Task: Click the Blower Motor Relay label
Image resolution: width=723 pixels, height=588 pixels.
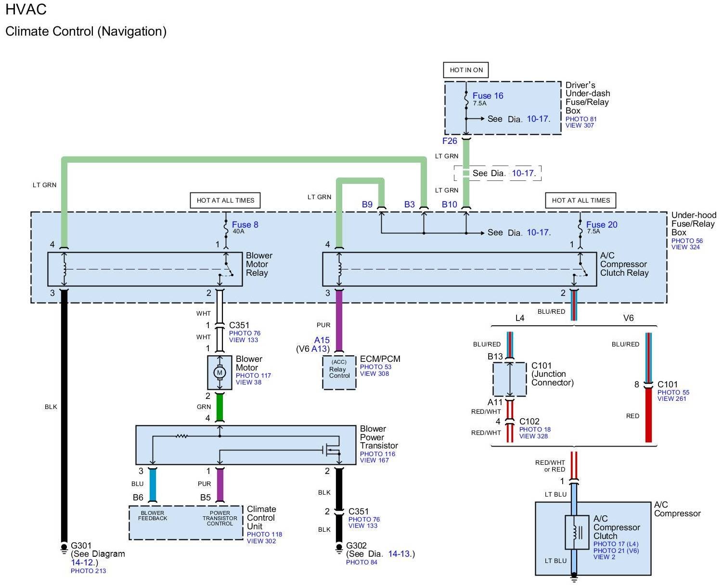Action: 259,264
